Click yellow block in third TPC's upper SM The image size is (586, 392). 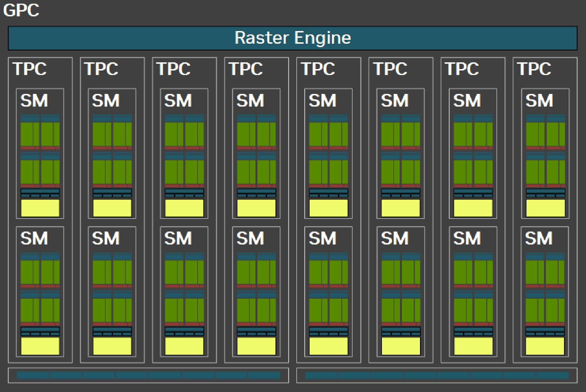click(184, 208)
